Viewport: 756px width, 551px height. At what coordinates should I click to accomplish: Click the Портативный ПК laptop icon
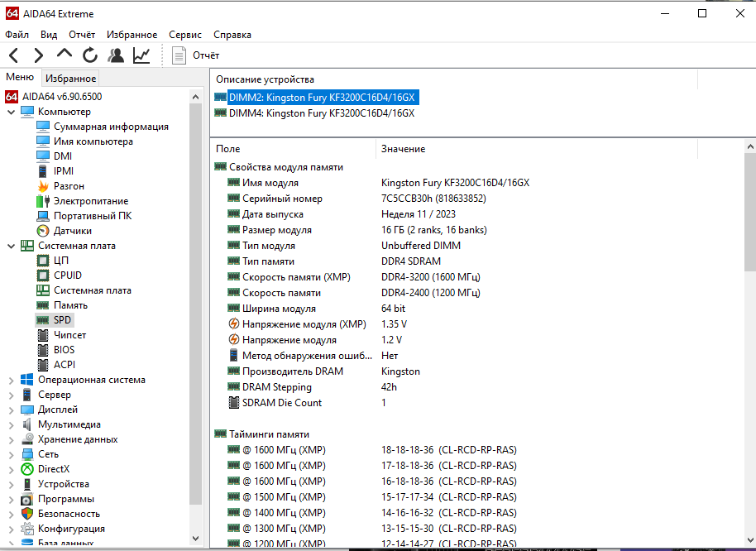tap(43, 216)
